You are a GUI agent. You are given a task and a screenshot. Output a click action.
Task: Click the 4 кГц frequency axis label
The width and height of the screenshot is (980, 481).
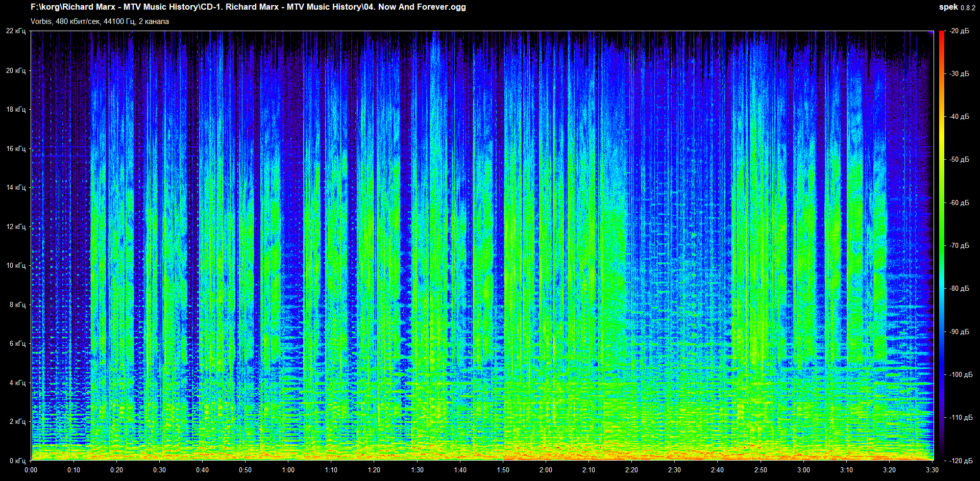point(17,383)
